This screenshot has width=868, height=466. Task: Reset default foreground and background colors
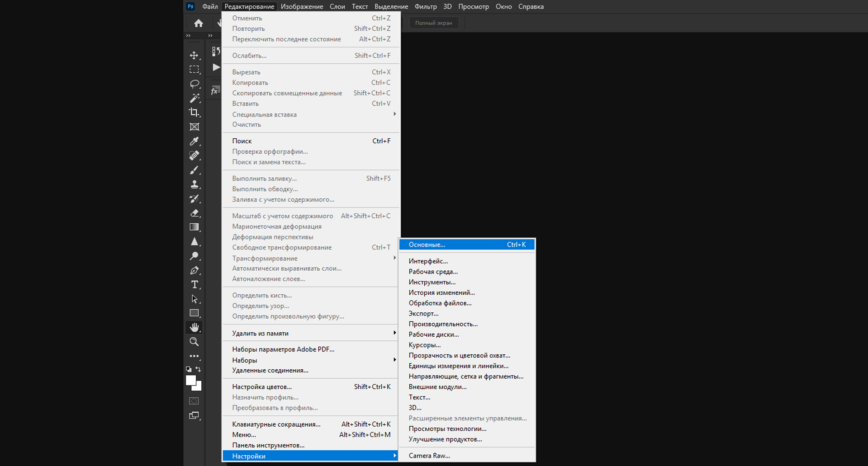(x=189, y=369)
